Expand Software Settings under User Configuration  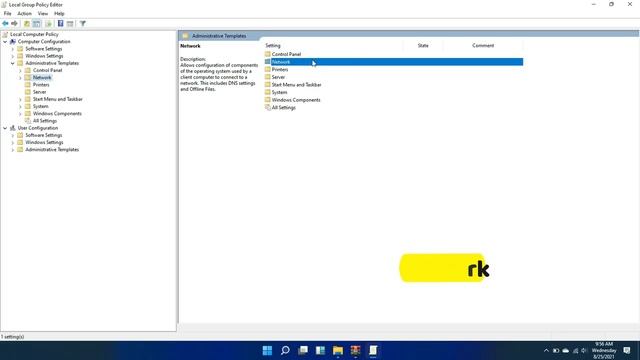point(13,135)
